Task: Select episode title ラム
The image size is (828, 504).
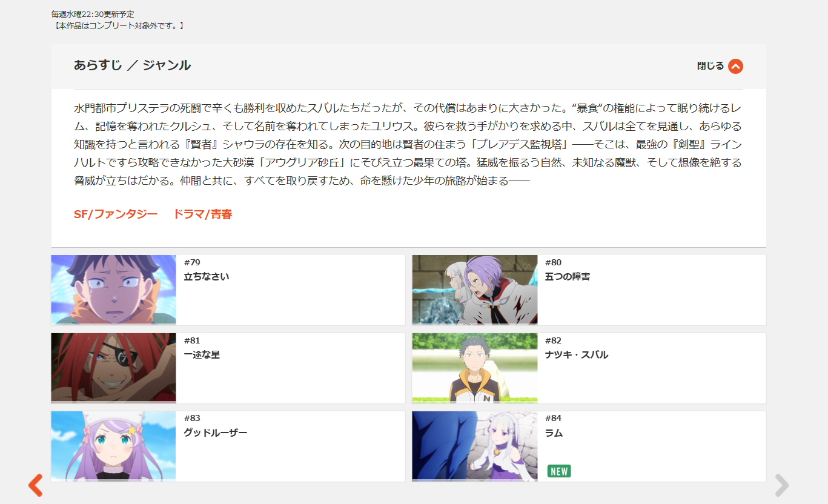Action: 554,433
